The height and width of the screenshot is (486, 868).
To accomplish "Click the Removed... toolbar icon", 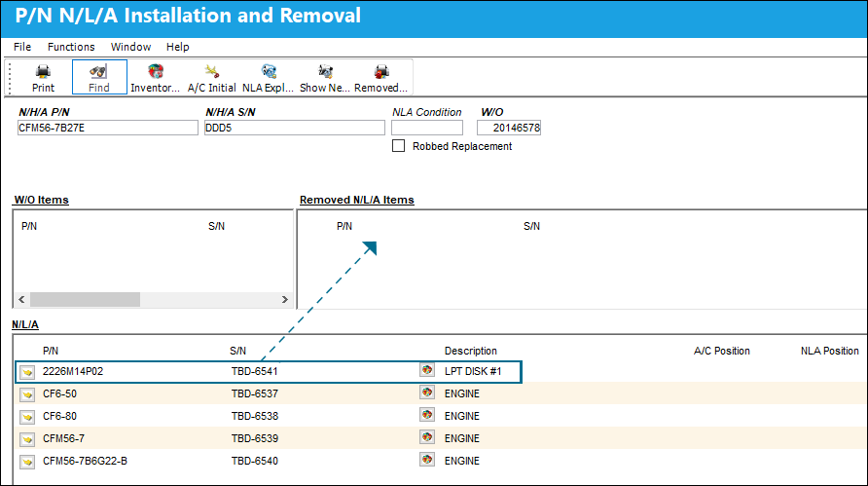I will tap(381, 71).
